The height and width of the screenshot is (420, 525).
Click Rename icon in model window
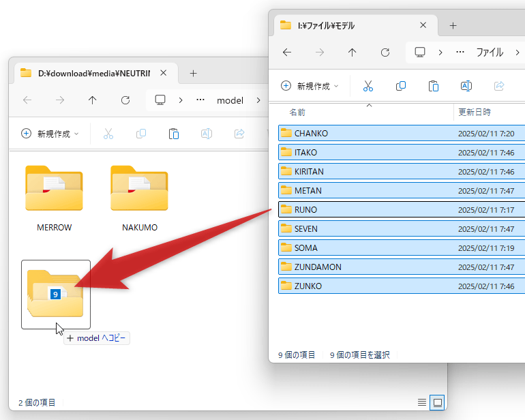(x=206, y=134)
